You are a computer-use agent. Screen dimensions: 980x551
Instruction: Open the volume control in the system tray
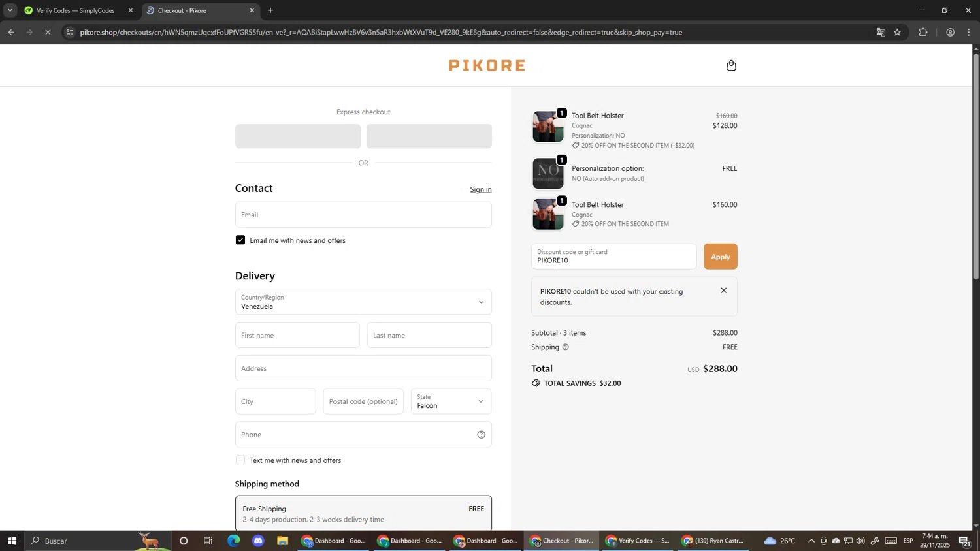tap(860, 541)
